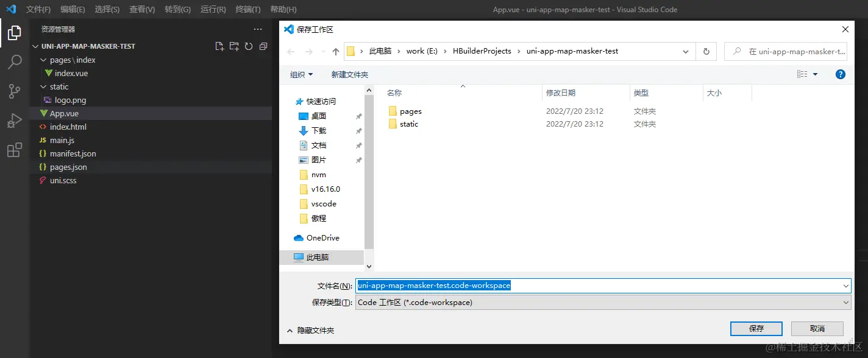
Task: Click New Folder icon in explorer header
Action: pyautogui.click(x=234, y=46)
